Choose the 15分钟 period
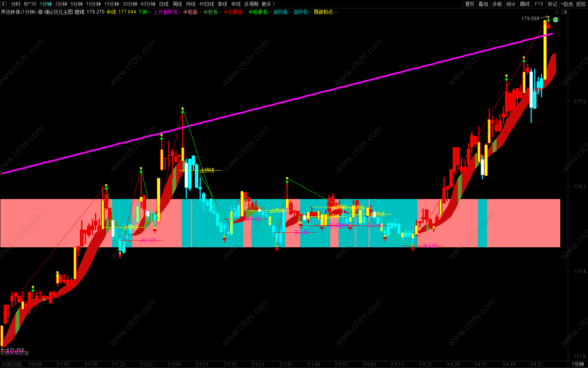 coord(112,4)
